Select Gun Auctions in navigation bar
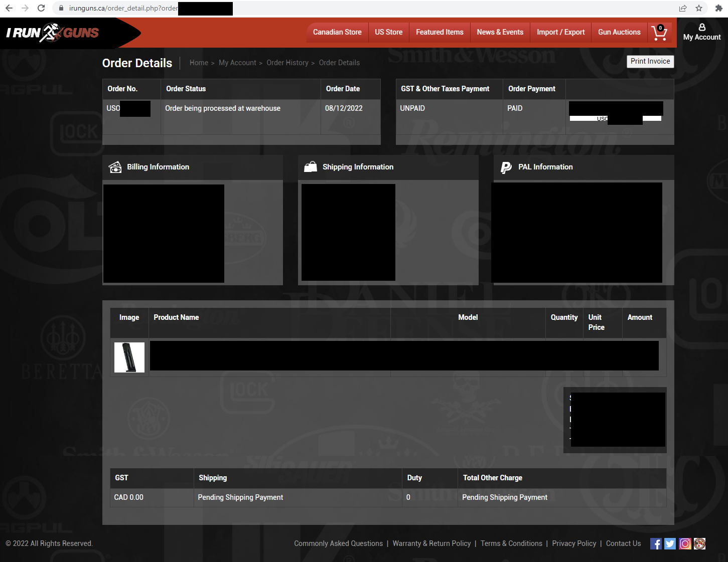Viewport: 728px width, 562px height. 619,32
